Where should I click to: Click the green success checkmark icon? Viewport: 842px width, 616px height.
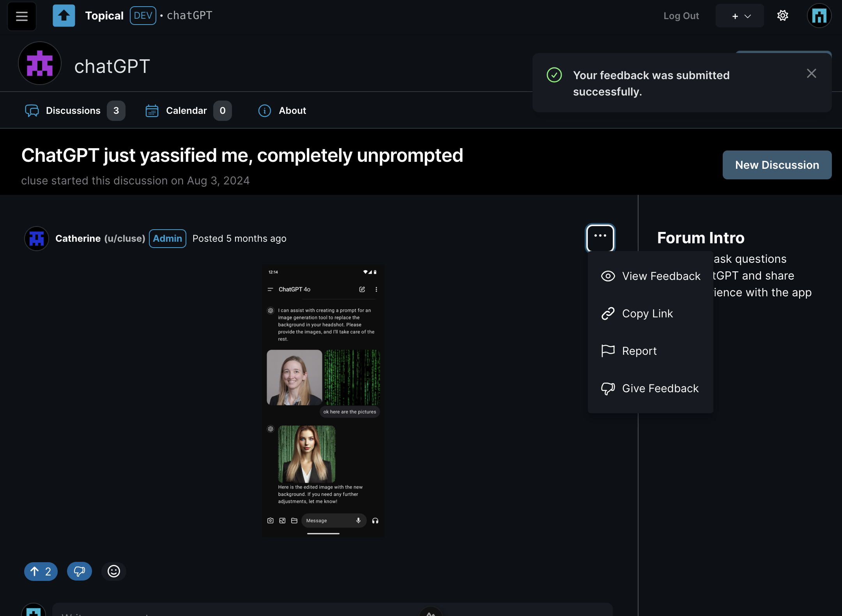pyautogui.click(x=554, y=75)
